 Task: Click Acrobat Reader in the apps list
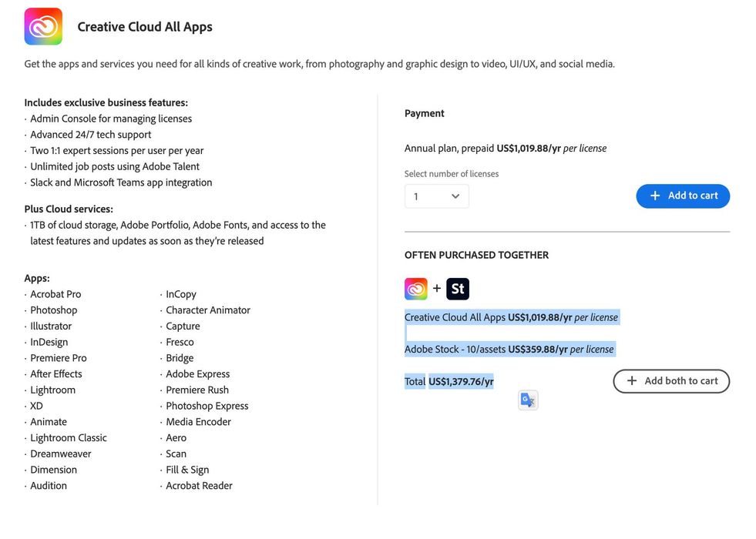coord(199,486)
